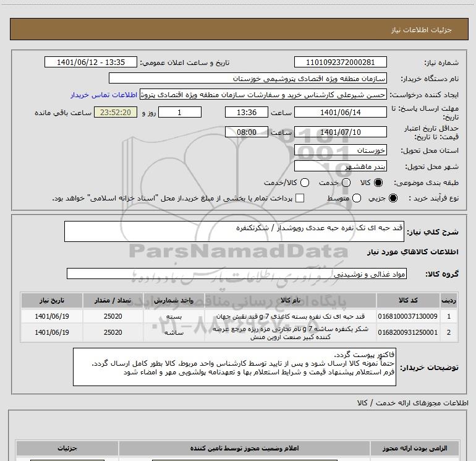Click product code 0168100037130009

coord(408,316)
